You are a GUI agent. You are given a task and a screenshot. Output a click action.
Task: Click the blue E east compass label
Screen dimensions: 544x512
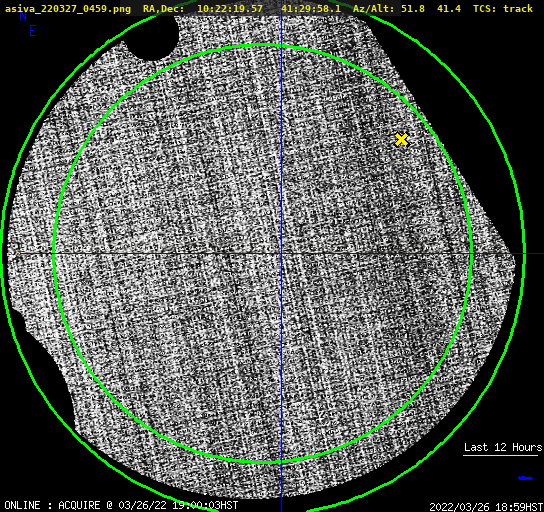pos(33,31)
